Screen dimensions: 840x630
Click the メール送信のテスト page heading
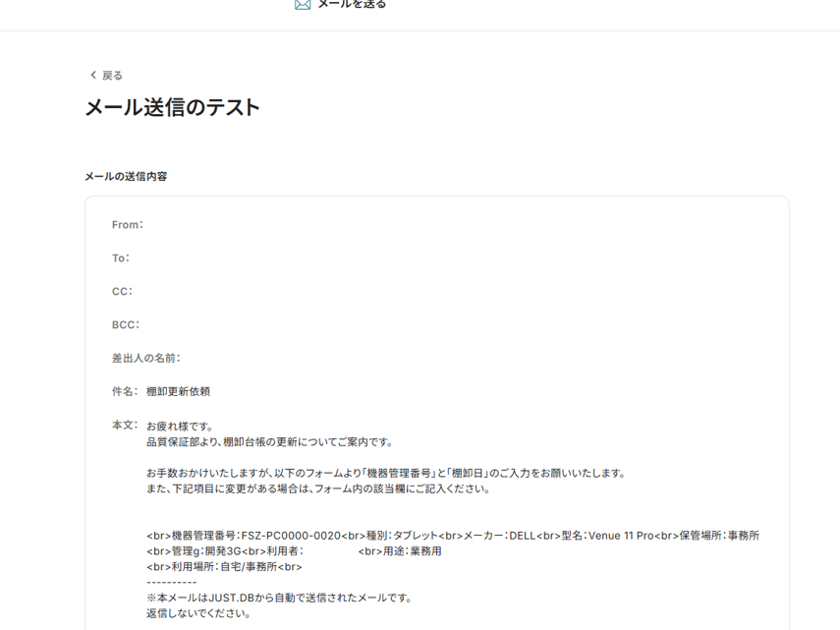click(x=172, y=108)
